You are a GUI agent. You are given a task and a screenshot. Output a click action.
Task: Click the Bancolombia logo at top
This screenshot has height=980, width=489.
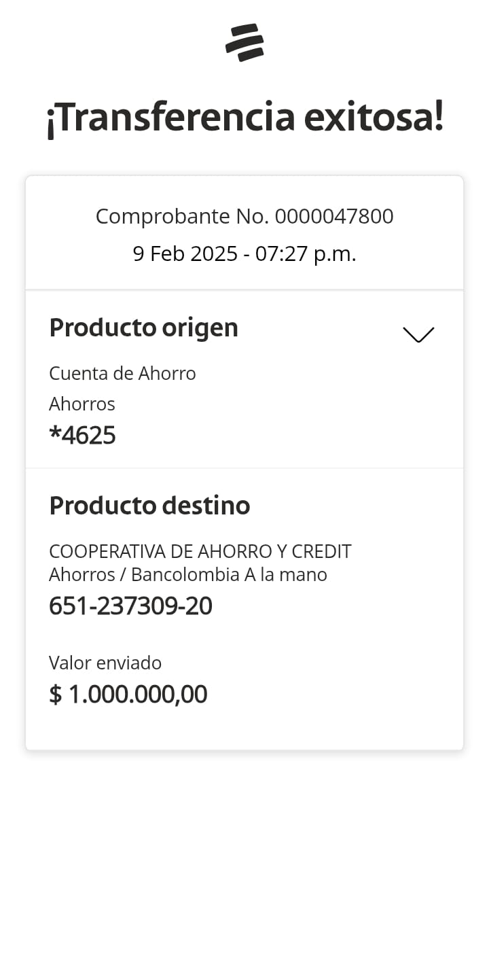tap(244, 42)
